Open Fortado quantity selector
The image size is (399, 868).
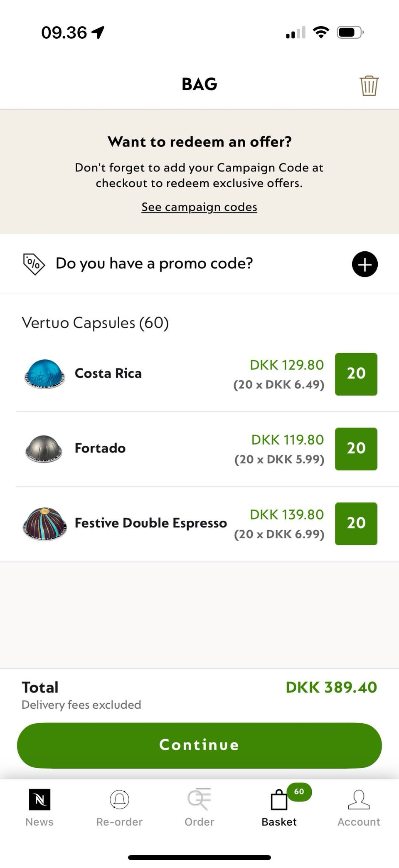click(x=356, y=449)
